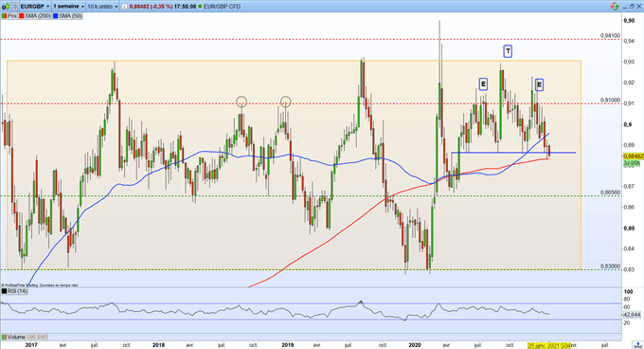
Task: Open the 'Prix' price settings label
Action: pos(12,16)
